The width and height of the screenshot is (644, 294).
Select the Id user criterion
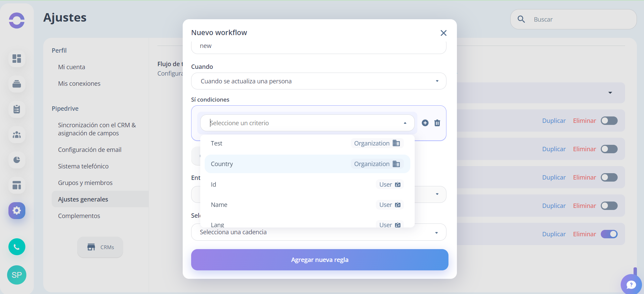coord(307,184)
